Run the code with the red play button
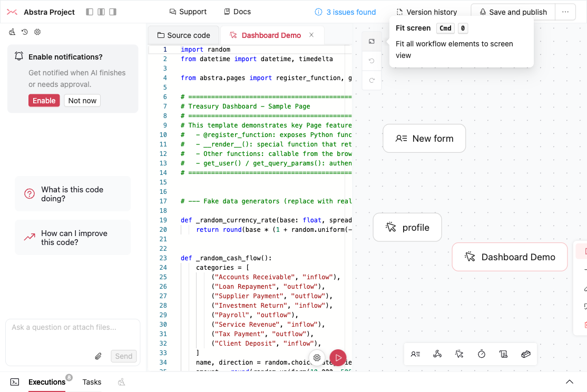The width and height of the screenshot is (587, 392). (338, 357)
